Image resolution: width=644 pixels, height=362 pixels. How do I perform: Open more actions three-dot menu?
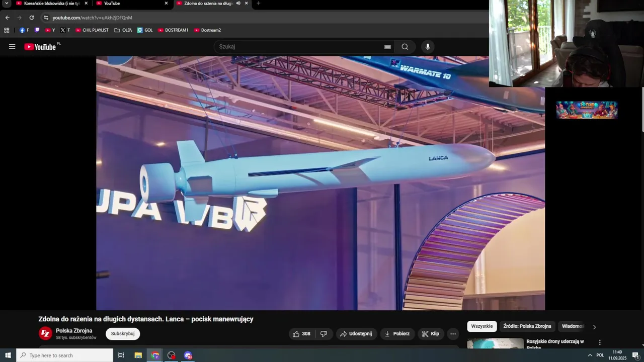coord(453,334)
